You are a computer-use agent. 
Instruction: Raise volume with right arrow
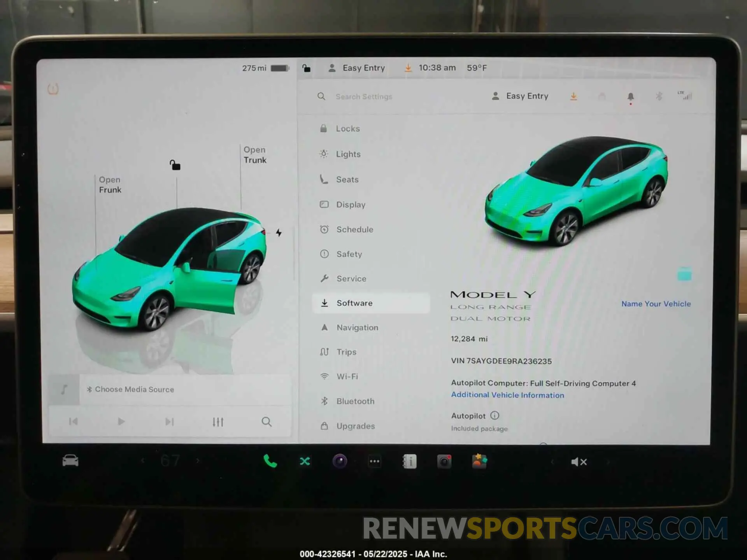pos(608,462)
